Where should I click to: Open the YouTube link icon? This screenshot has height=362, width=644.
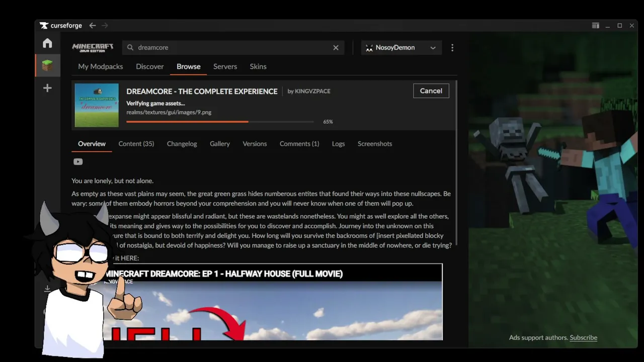[78, 161]
